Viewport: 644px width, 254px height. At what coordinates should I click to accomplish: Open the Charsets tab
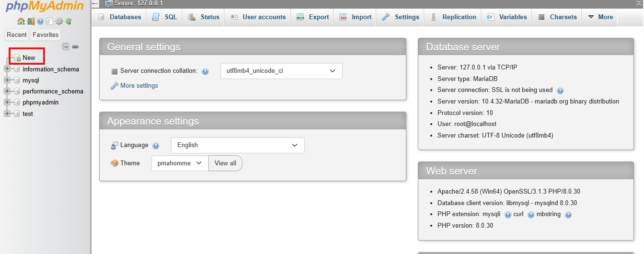[557, 17]
